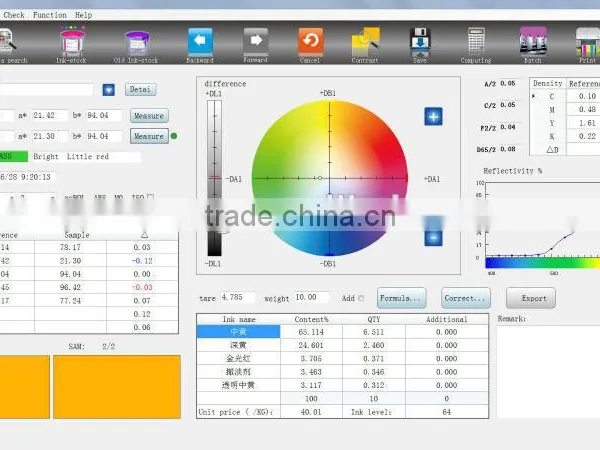
Task: Click the Ink level value 64
Action: coord(447,412)
